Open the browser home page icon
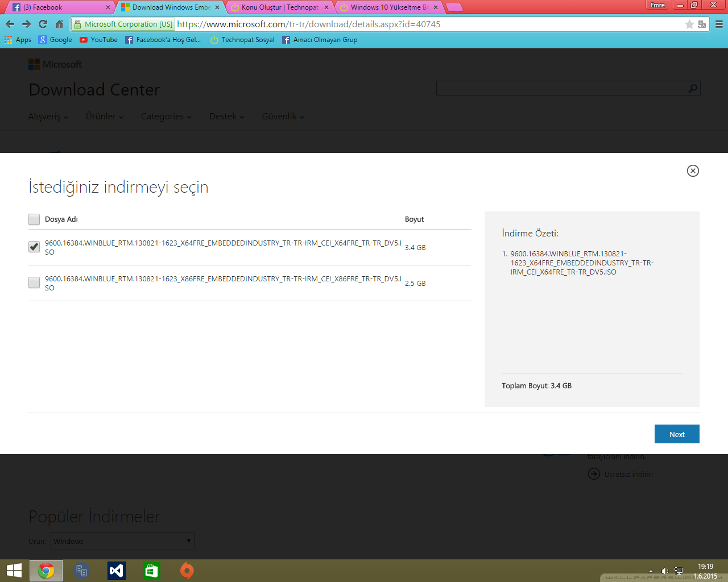Screen dimensions: 728x582 pyautogui.click(x=60, y=24)
